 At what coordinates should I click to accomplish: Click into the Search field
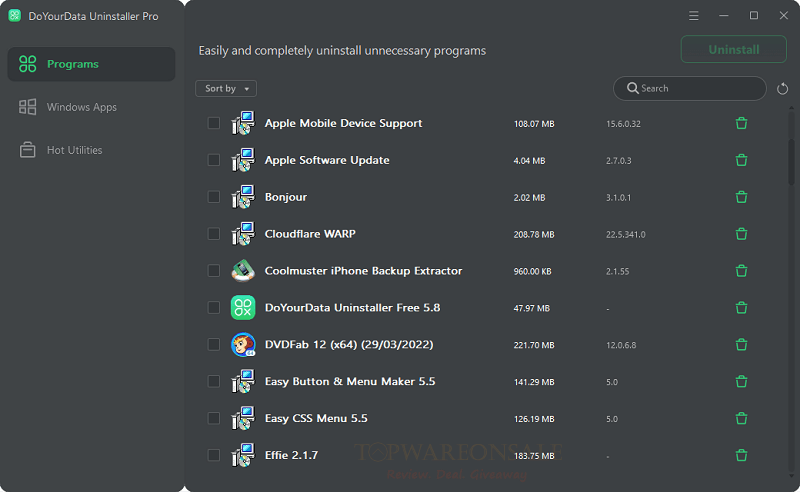690,88
